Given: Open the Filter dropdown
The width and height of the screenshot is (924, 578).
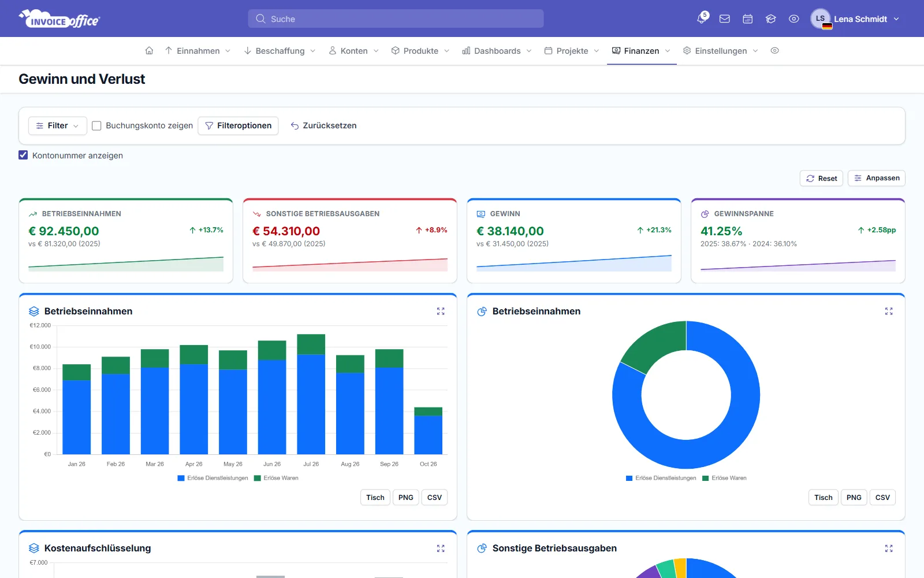Looking at the screenshot, I should [x=58, y=125].
